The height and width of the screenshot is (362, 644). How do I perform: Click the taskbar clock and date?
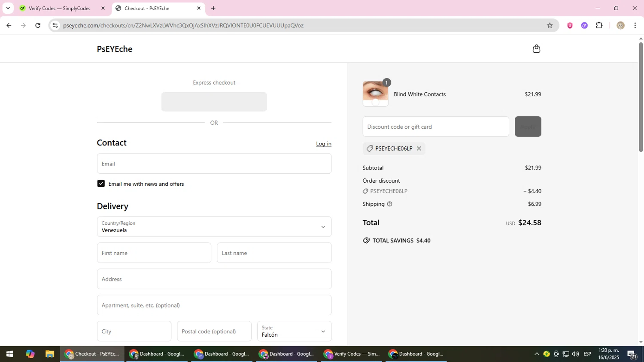[609, 354]
